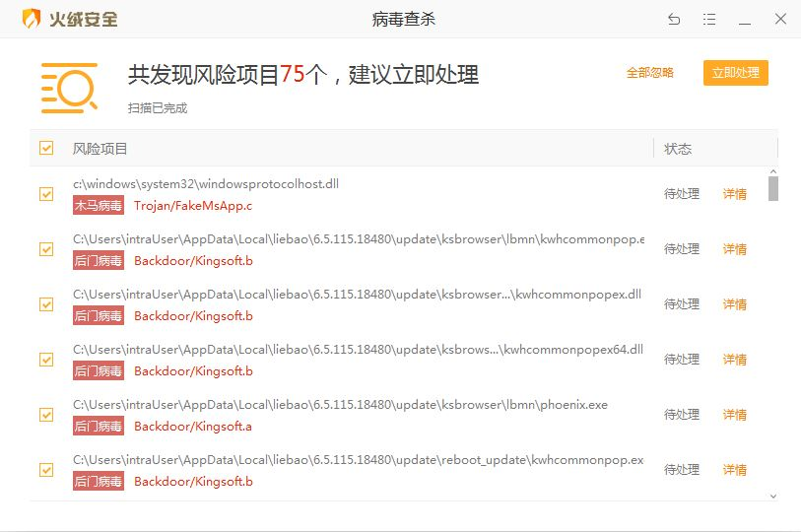Click the back arrow icon in title bar
This screenshot has width=801, height=532.
(x=674, y=20)
